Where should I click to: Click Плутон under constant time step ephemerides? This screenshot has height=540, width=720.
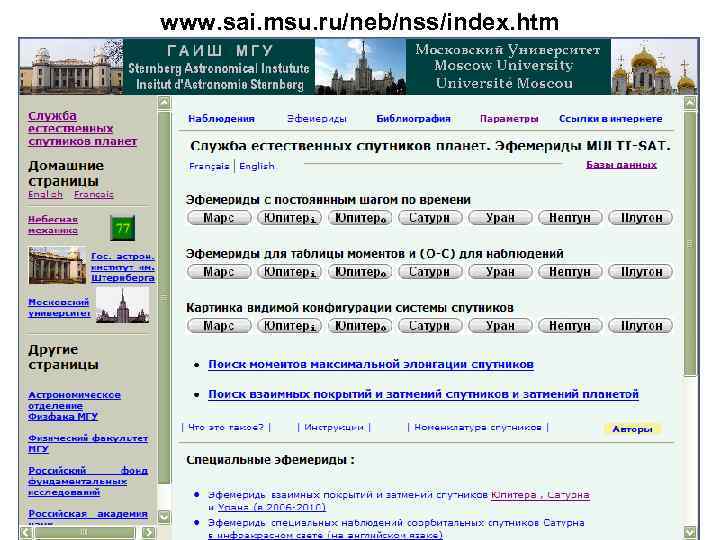point(641,218)
